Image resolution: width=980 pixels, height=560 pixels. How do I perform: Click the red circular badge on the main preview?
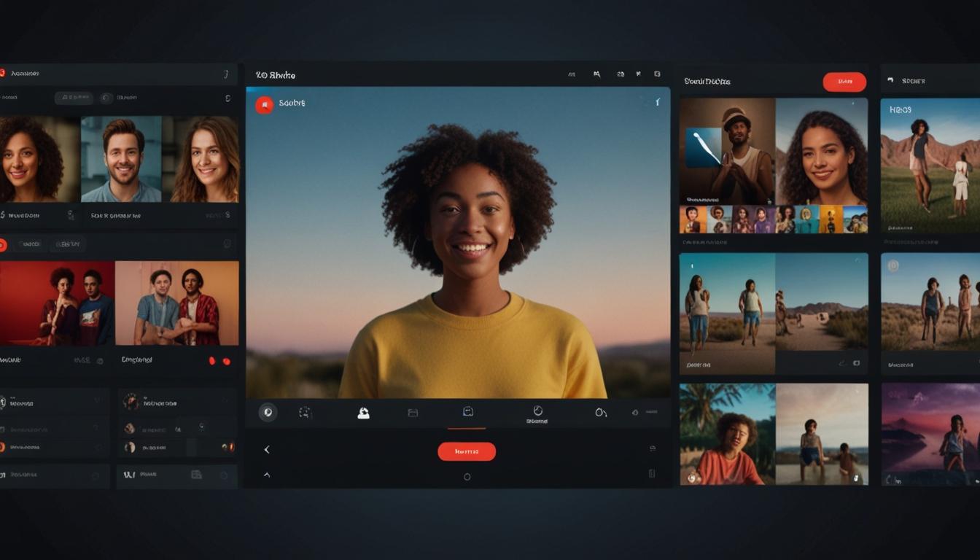264,104
